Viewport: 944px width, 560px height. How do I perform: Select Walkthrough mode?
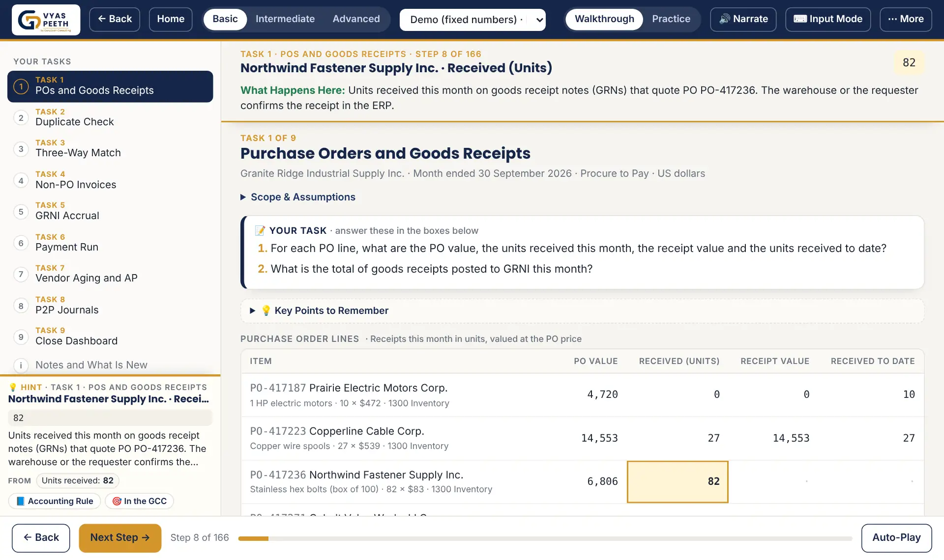pyautogui.click(x=604, y=19)
